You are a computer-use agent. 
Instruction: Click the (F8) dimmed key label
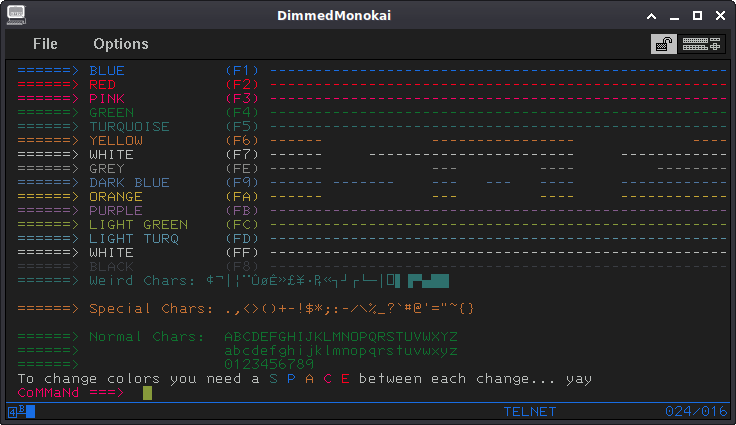coord(242,267)
